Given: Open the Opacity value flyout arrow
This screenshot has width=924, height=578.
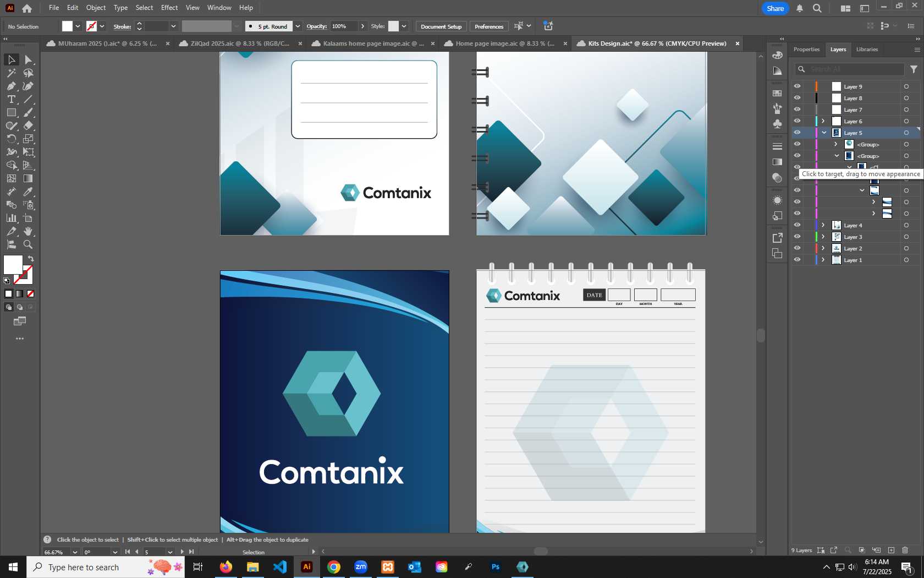Looking at the screenshot, I should [362, 26].
